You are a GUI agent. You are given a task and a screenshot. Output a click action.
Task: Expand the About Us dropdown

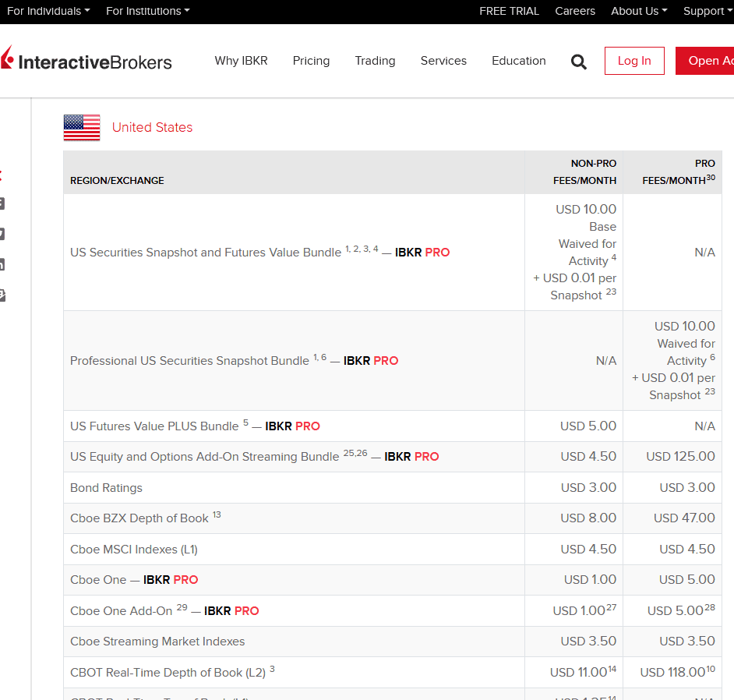pyautogui.click(x=639, y=11)
